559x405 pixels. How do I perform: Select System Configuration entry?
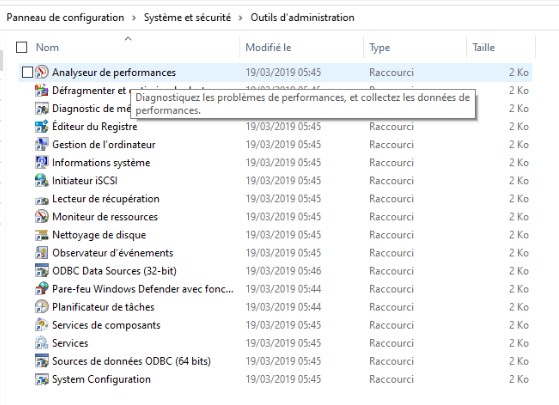(x=101, y=379)
